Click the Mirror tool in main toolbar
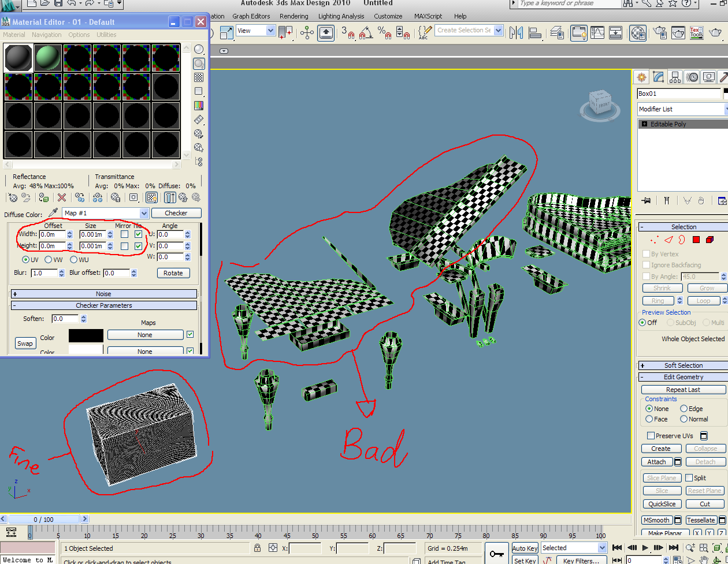The height and width of the screenshot is (564, 728). point(516,32)
